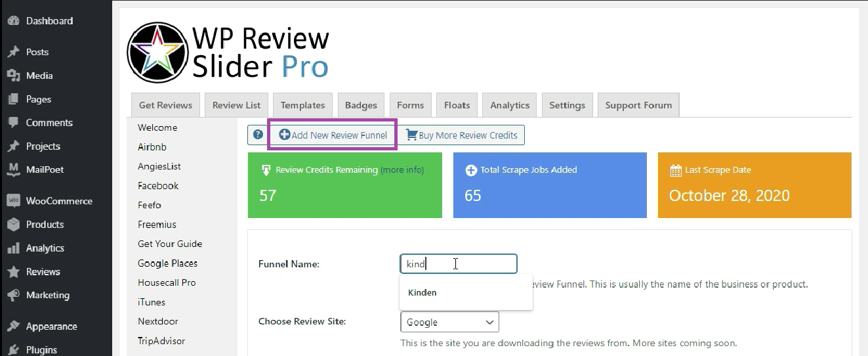Click the WooCommerce icon
Viewport: 868px width, 356px height.
tap(13, 201)
